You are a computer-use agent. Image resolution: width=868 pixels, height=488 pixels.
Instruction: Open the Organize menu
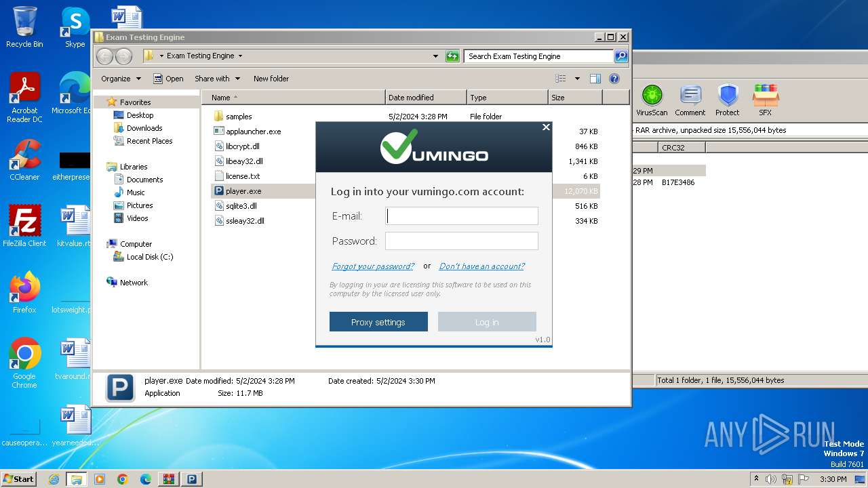point(121,79)
